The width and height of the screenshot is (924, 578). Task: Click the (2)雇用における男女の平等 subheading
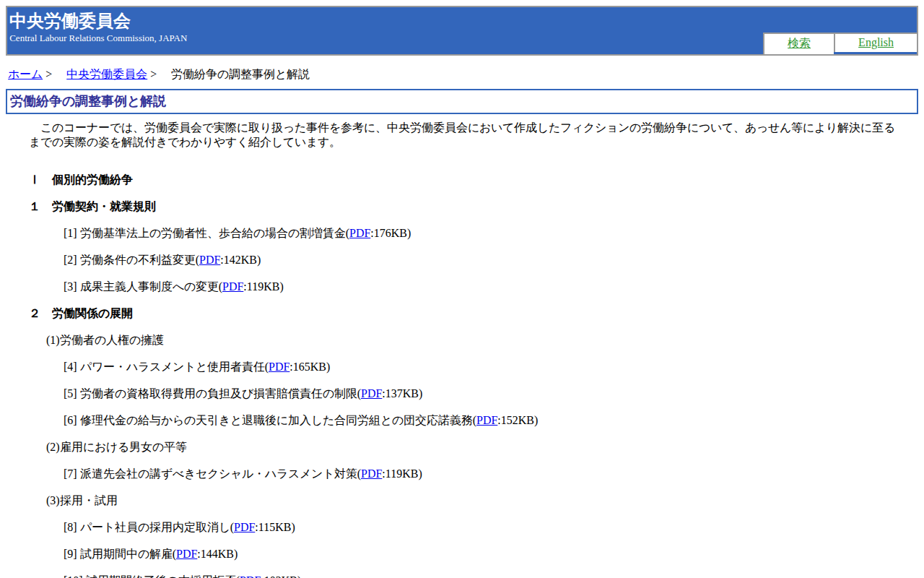(116, 447)
